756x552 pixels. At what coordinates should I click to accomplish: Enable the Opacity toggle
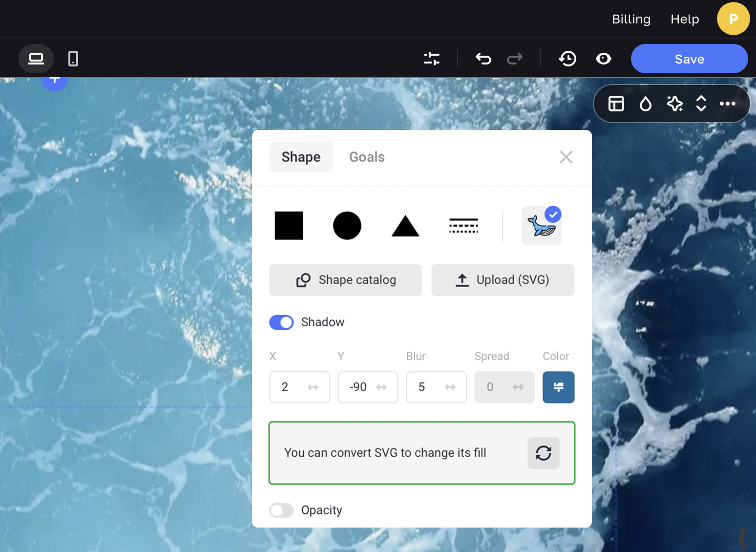tap(281, 510)
